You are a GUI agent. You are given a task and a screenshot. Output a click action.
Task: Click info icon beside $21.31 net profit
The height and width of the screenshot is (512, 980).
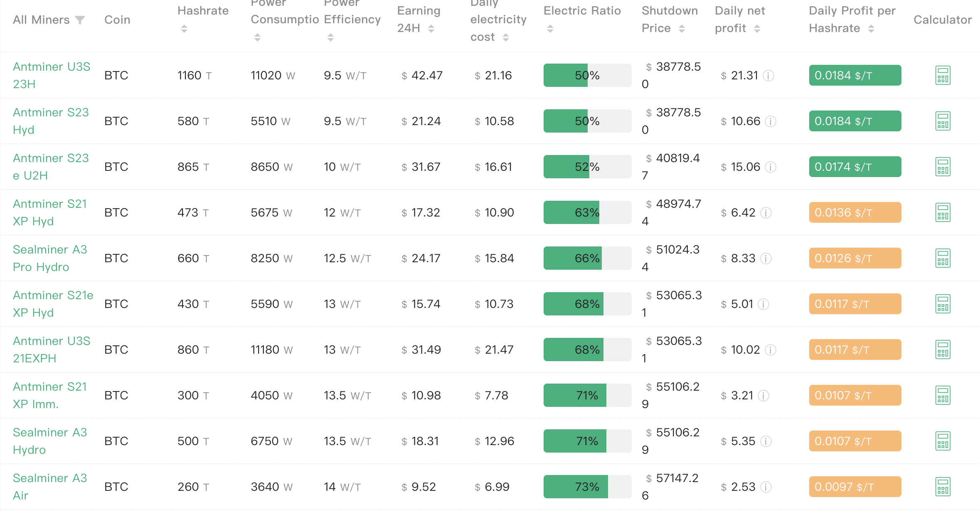[768, 76]
